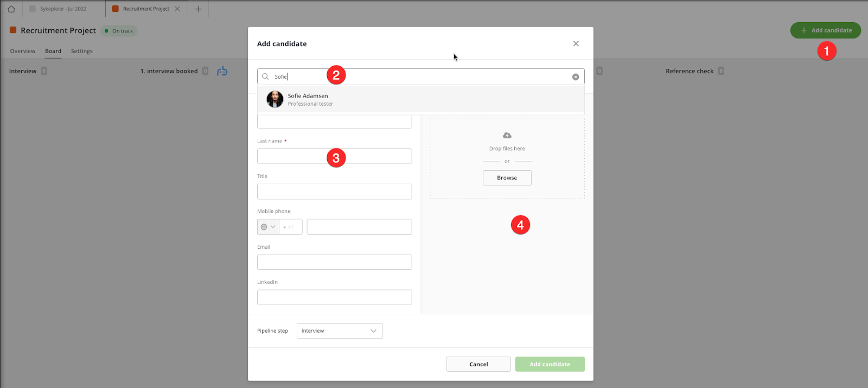Image resolution: width=868 pixels, height=388 pixels.
Task: Click the green Add candidate dialog button
Action: pos(550,364)
